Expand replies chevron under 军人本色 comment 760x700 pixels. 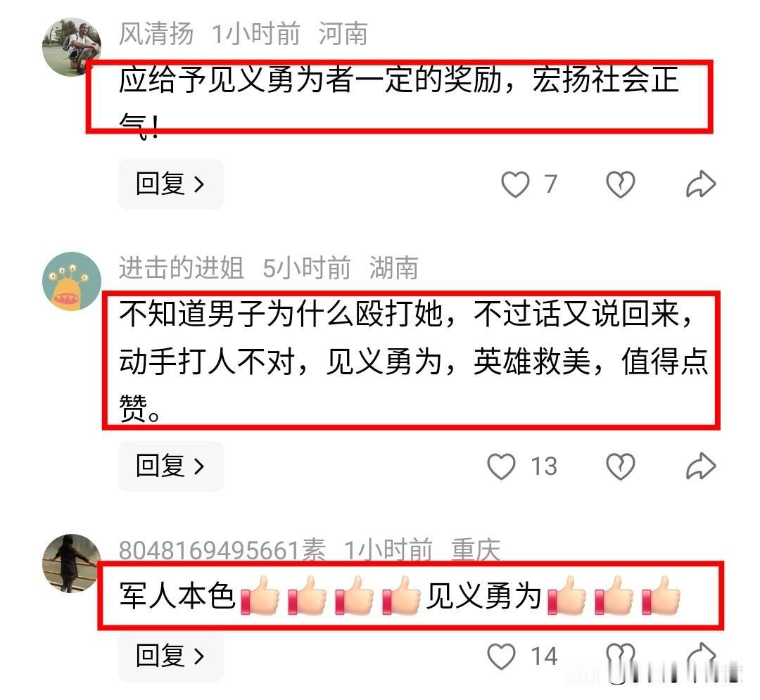[x=198, y=656]
